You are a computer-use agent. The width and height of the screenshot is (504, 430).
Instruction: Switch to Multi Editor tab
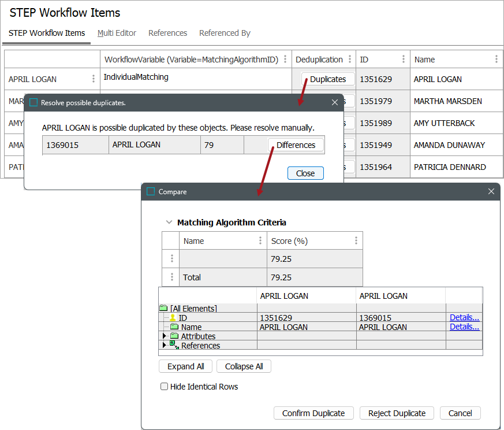point(117,33)
